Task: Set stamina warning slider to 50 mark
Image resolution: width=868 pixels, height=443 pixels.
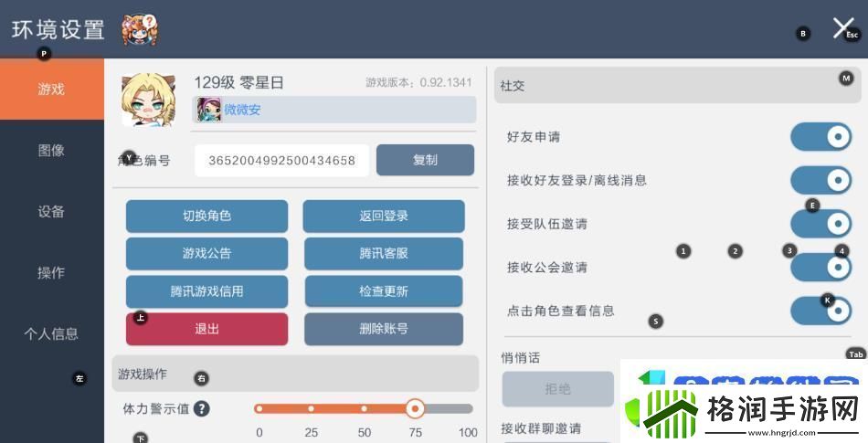Action: click(x=364, y=408)
